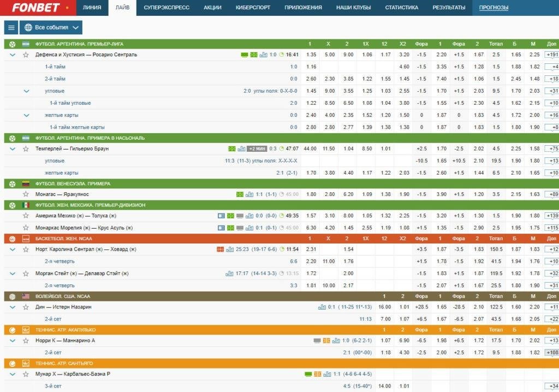Select odds 44.00 for Темперлей win
The image size is (559, 392).
310,149
